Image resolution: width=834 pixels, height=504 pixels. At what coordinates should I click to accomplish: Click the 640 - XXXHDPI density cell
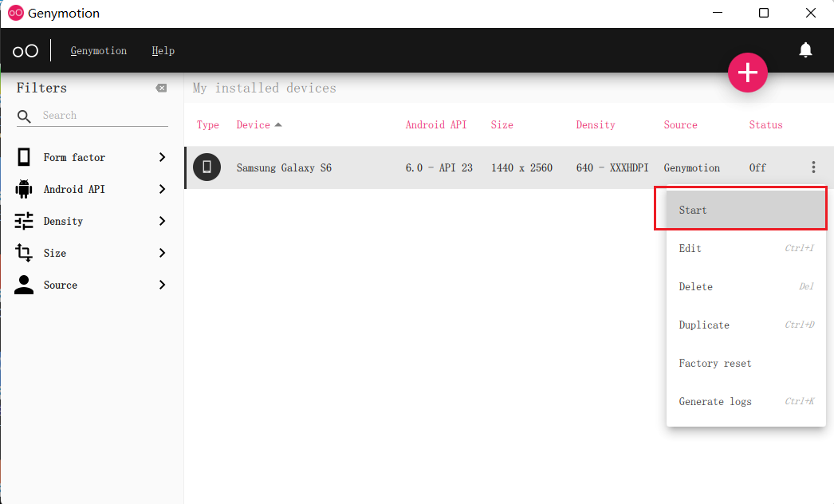[612, 167]
